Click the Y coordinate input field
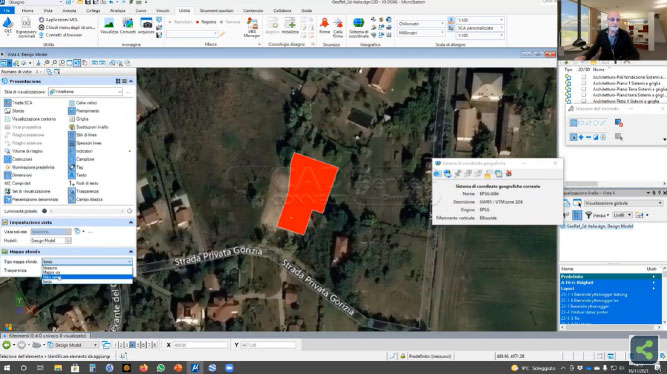Screen dimensions: 667x374 click(x=268, y=345)
